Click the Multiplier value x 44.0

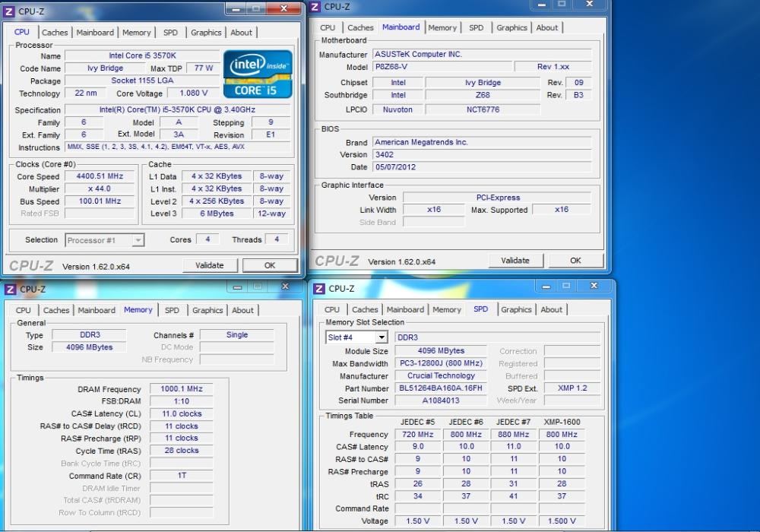pyautogui.click(x=100, y=189)
